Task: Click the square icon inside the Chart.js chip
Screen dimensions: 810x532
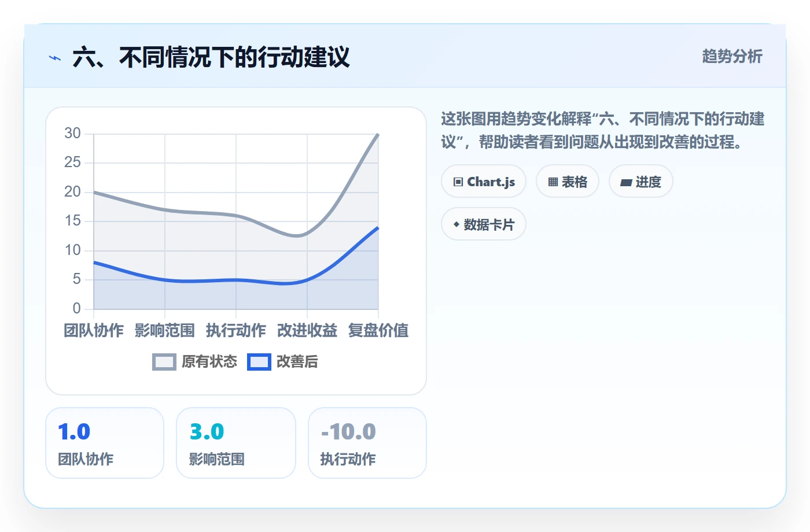Action: tap(458, 182)
